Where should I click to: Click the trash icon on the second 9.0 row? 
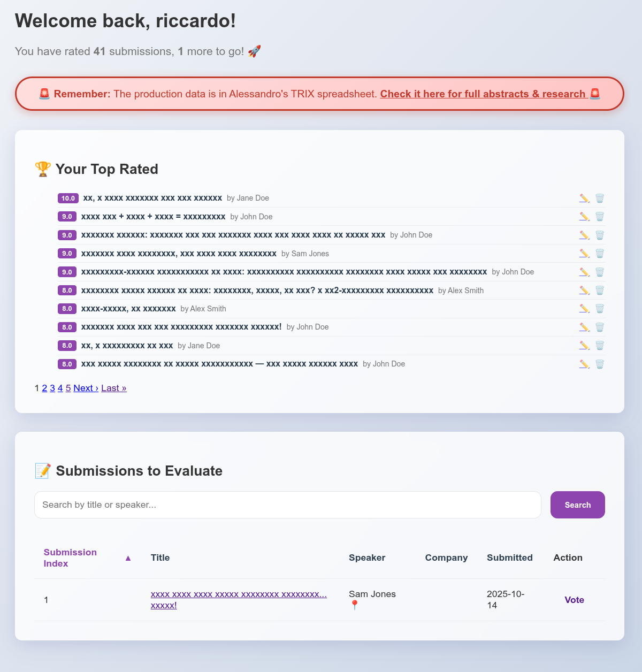[600, 235]
